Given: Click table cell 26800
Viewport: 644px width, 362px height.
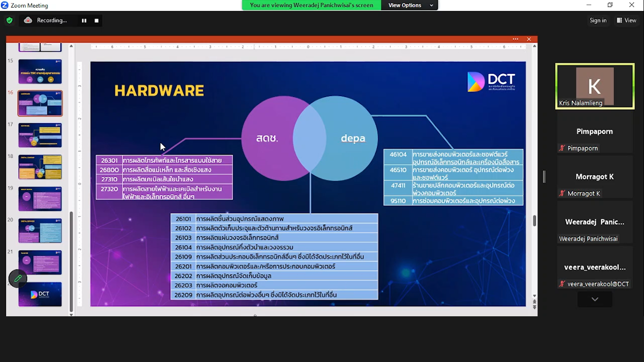Looking at the screenshot, I should tap(109, 170).
